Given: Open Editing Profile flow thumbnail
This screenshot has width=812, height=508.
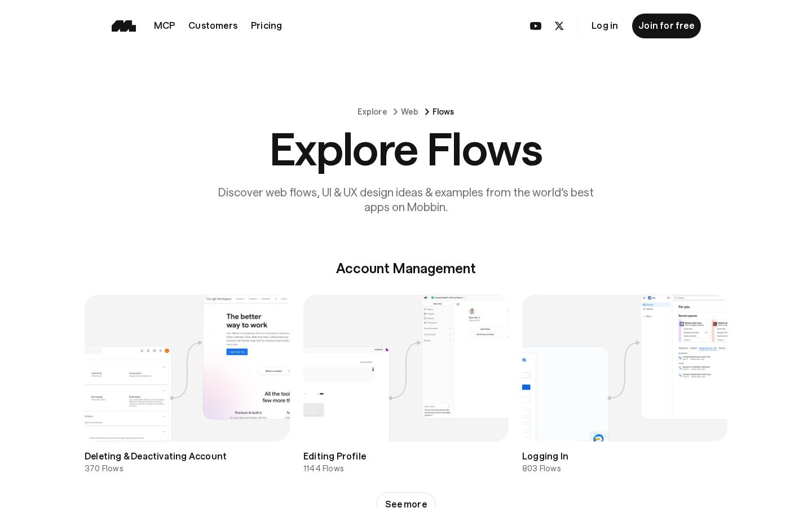Looking at the screenshot, I should pos(406,368).
